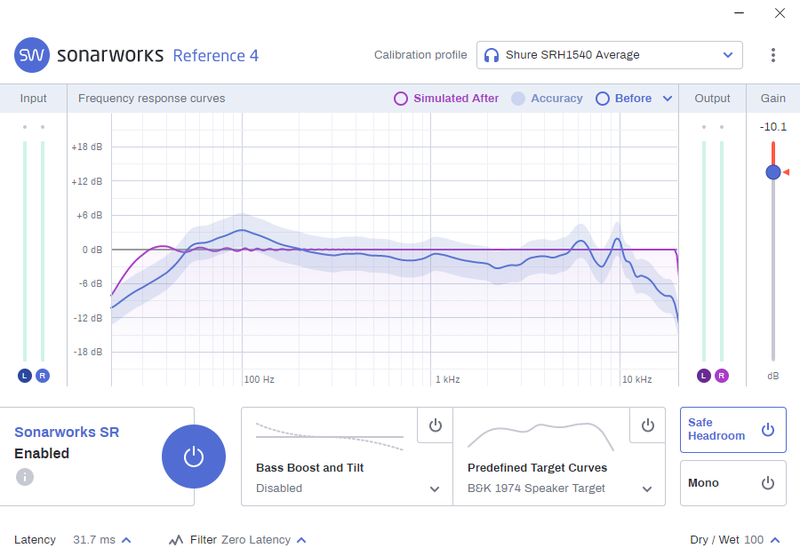This screenshot has height=548, width=800.
Task: Toggle the Before curve visibility
Action: tap(623, 98)
